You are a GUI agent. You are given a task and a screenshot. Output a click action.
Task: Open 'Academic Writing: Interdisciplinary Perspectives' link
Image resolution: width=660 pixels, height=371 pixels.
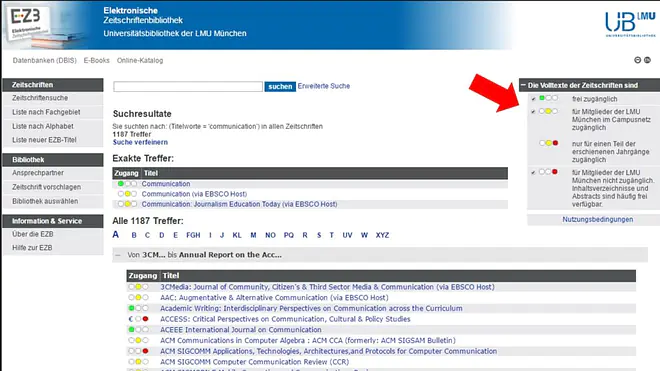(x=311, y=308)
